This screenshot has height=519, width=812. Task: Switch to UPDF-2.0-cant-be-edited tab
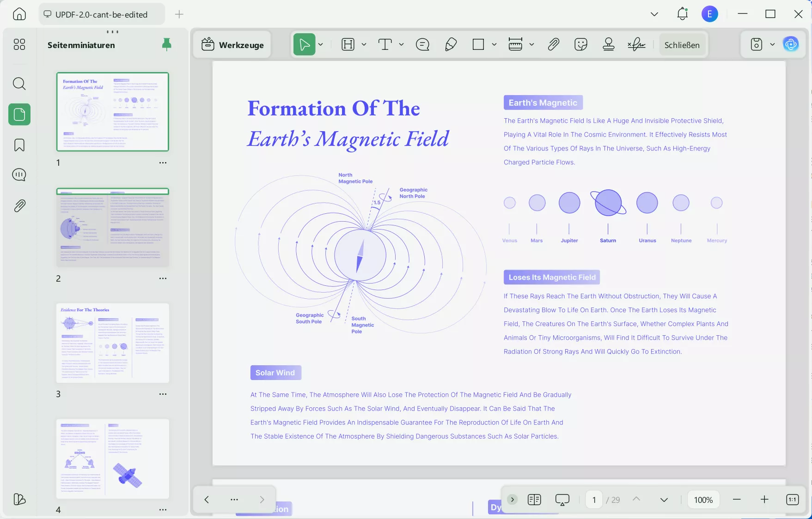(x=102, y=14)
